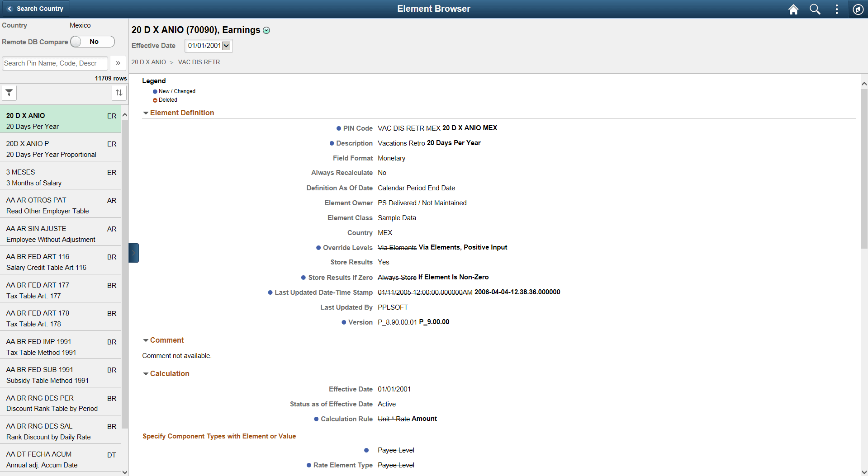Open the Actions menu (three dots icon)
The image size is (868, 476).
pyautogui.click(x=836, y=9)
